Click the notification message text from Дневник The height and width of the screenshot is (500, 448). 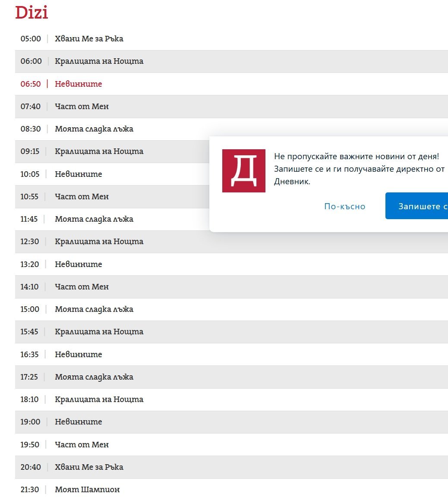[358, 169]
